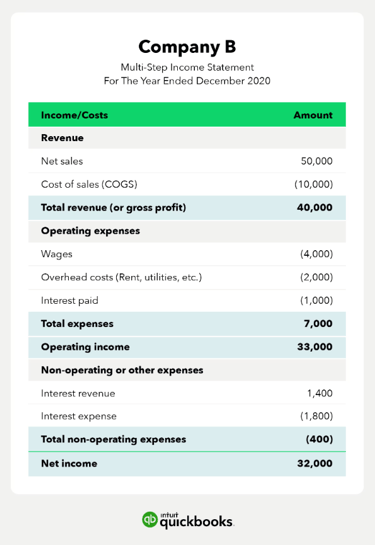The height and width of the screenshot is (545, 375).
Task: Select the Net sales row label
Action: coord(62,161)
